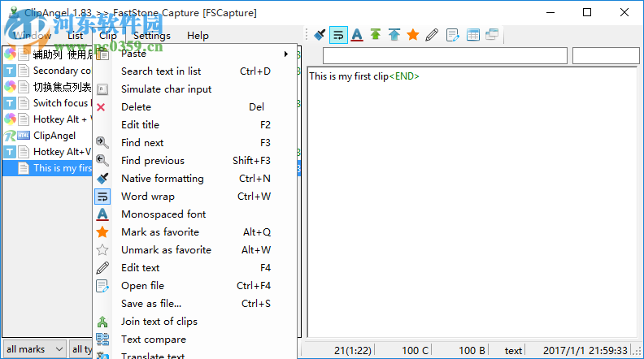Click the overlapping windows toolbar icon
644x359 pixels.
pos(492,35)
